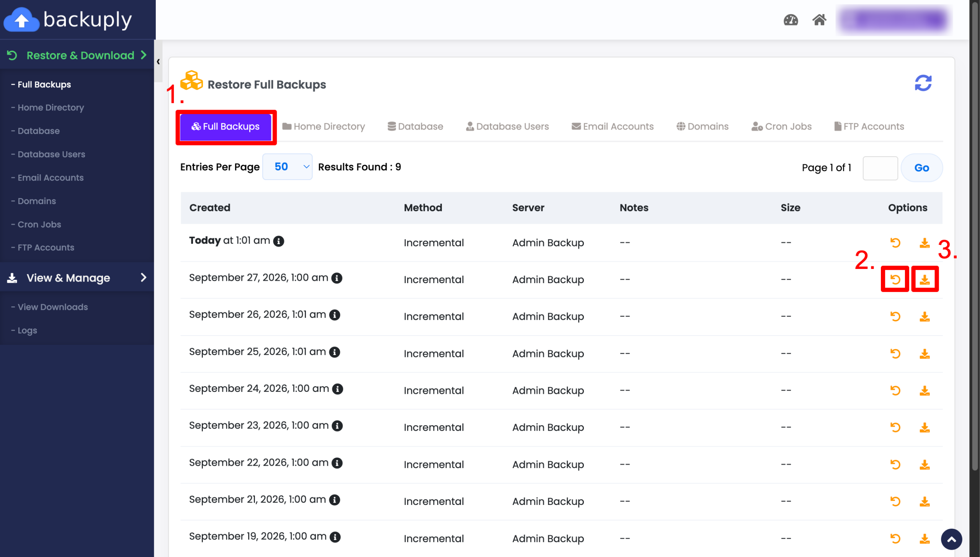This screenshot has width=980, height=557.
Task: Restore the September 25, 2026 backup
Action: click(895, 353)
